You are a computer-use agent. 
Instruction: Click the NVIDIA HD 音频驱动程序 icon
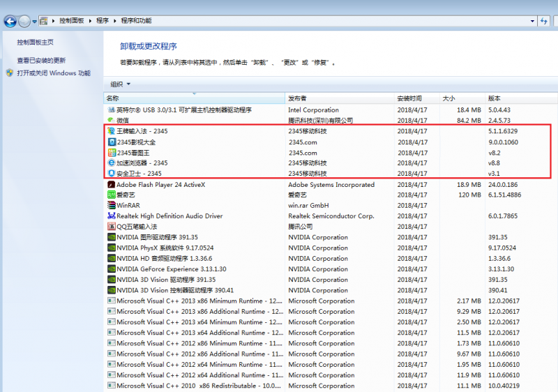click(x=112, y=259)
